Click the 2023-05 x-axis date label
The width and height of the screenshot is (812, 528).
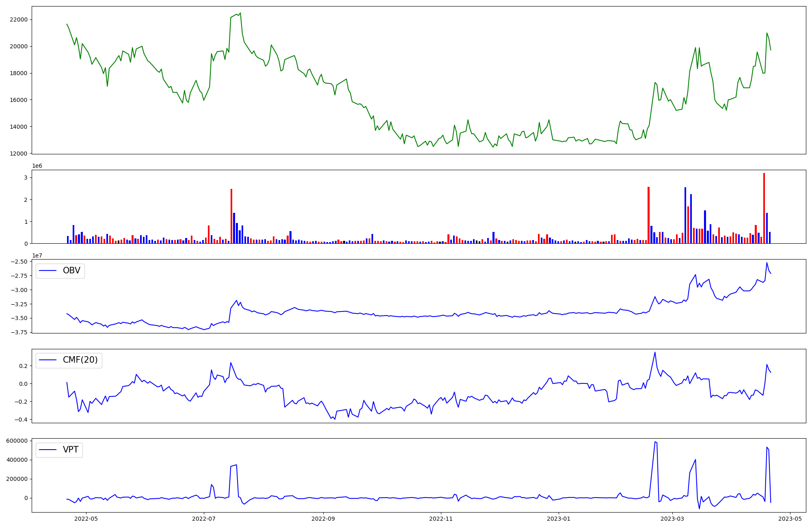click(x=790, y=519)
